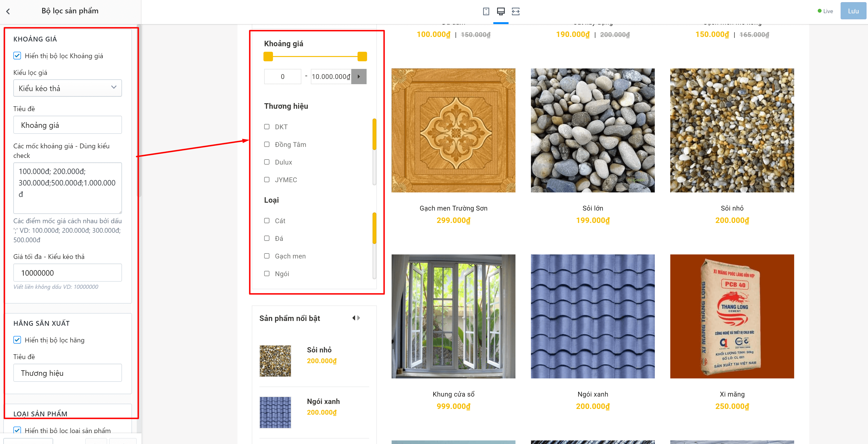
Task: Toggle Hiển thị bộ lọc hãng checkbox
Action: pyautogui.click(x=17, y=340)
